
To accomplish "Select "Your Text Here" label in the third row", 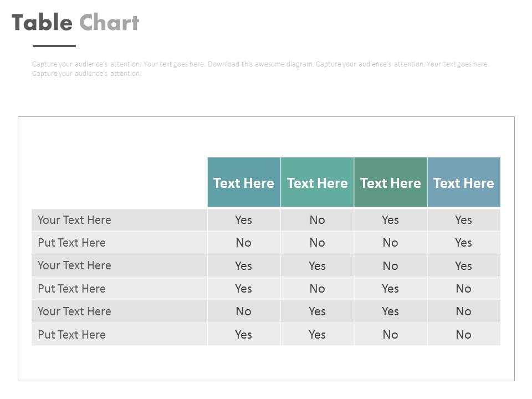I will [74, 265].
